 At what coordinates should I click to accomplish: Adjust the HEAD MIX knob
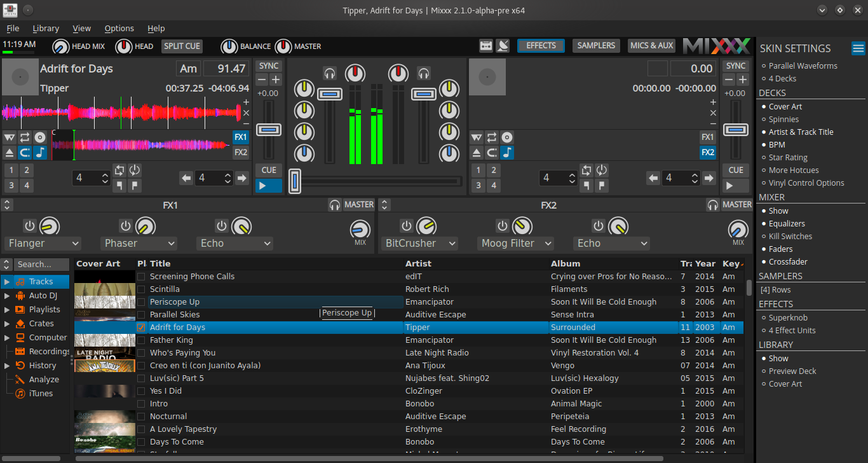[x=61, y=46]
